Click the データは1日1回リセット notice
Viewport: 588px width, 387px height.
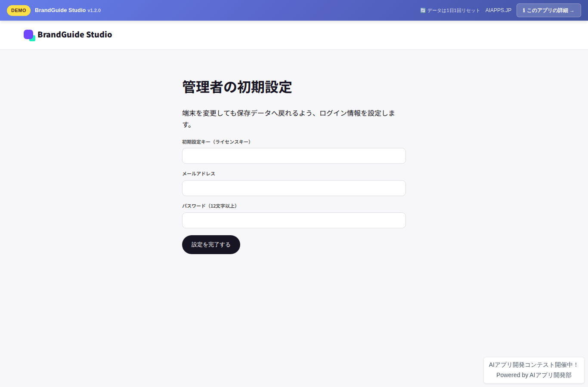[x=450, y=10]
